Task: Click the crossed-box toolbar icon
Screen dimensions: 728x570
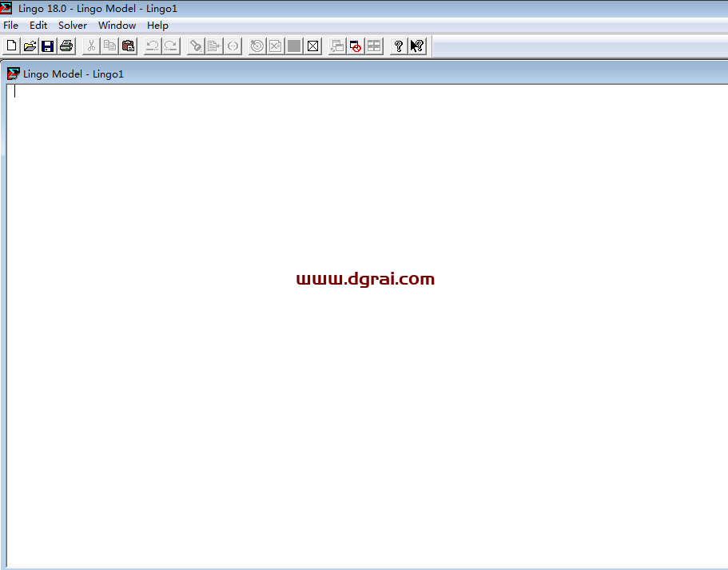Action: [313, 46]
